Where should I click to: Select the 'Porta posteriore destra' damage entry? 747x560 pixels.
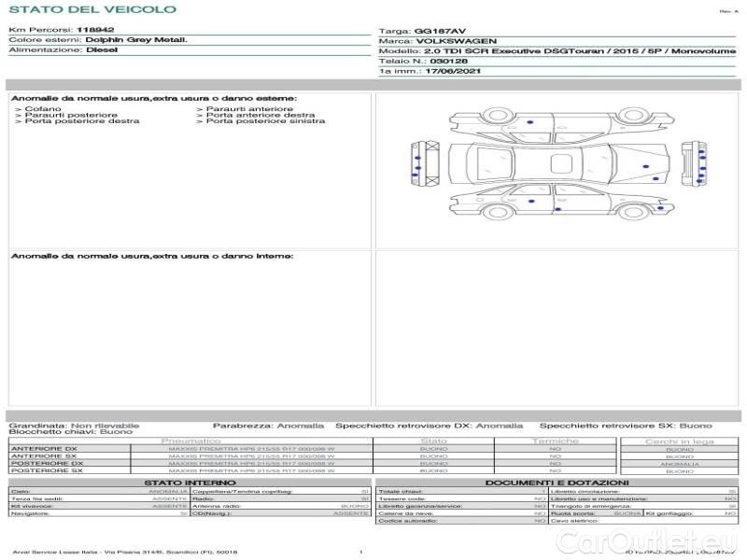[82, 121]
